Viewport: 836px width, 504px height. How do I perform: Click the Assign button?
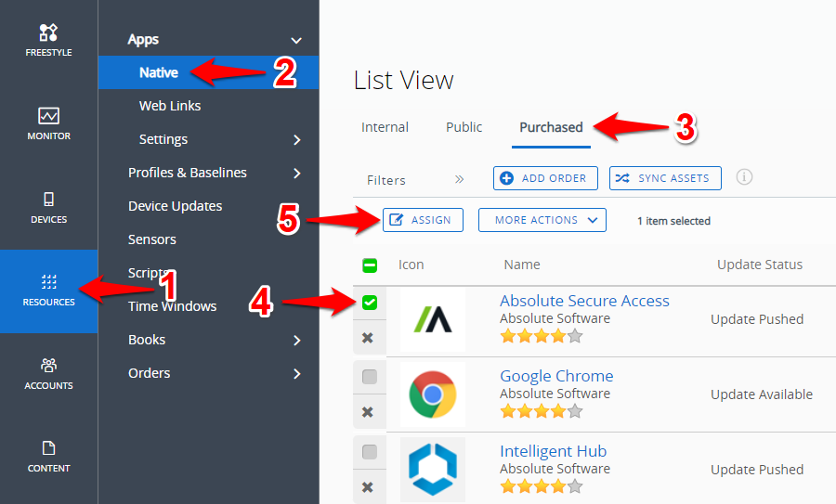pyautogui.click(x=423, y=220)
